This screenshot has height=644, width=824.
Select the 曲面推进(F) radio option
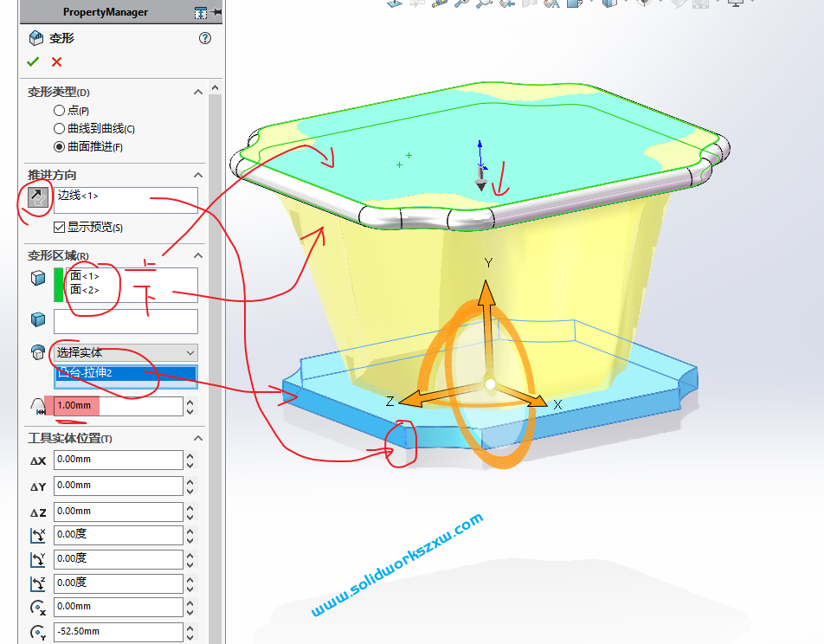point(59,147)
